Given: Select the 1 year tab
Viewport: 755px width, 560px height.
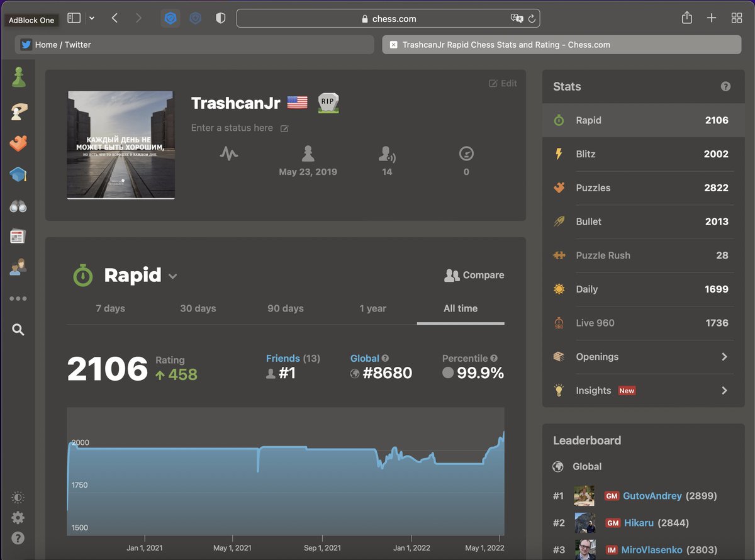Looking at the screenshot, I should [x=373, y=308].
